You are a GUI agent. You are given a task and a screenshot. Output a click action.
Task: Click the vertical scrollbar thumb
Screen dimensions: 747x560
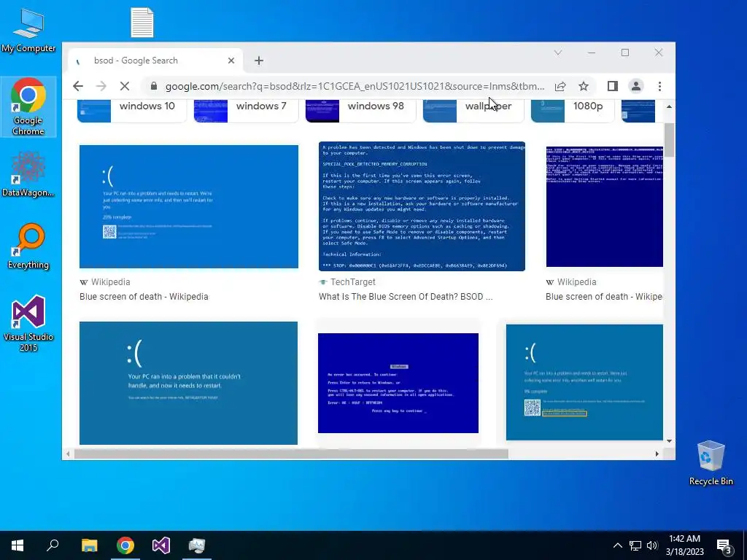(x=669, y=140)
